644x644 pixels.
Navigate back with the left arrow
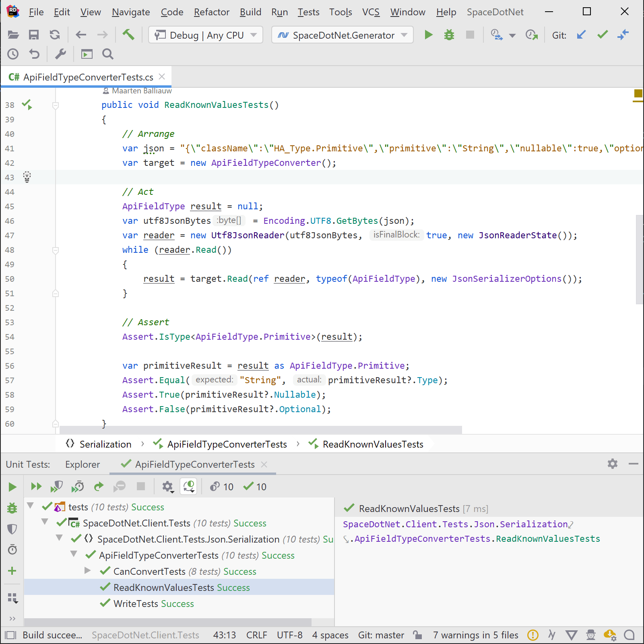80,35
